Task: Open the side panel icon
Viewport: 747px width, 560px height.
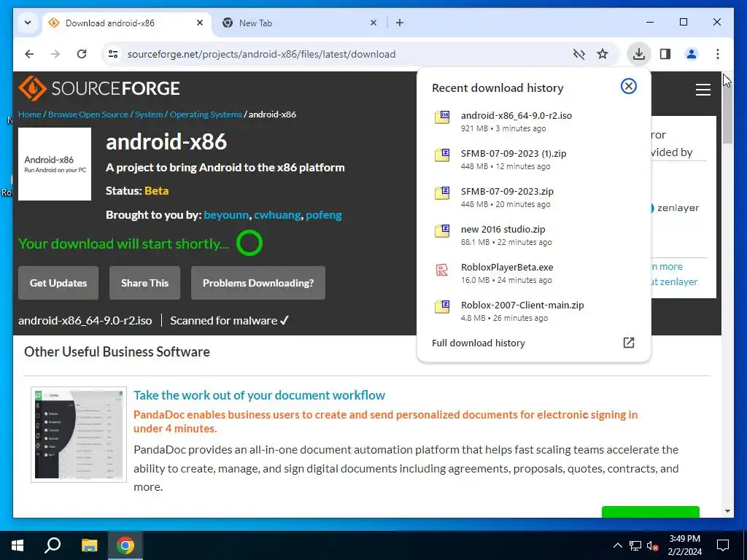Action: pyautogui.click(x=665, y=54)
